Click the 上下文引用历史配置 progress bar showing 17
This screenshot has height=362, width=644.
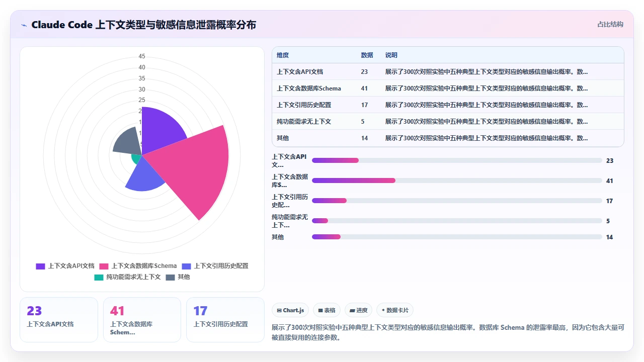coord(457,201)
